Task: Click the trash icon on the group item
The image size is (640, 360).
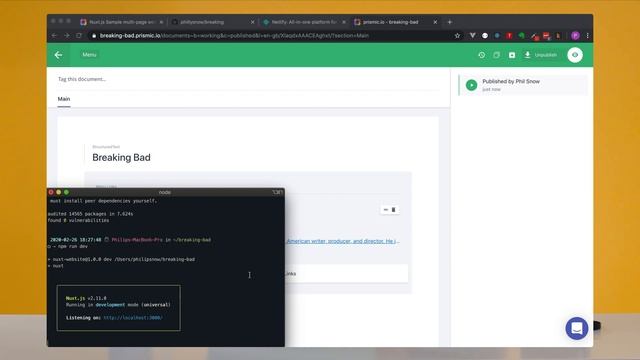Action: (x=394, y=210)
